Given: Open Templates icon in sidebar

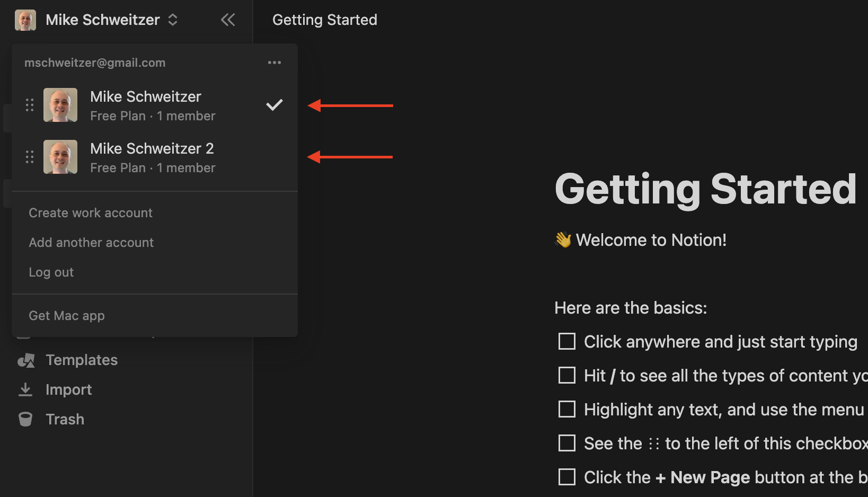Looking at the screenshot, I should [26, 360].
